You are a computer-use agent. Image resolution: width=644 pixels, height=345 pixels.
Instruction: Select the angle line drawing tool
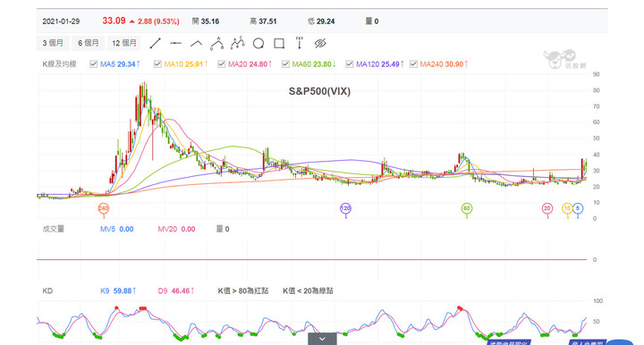click(196, 43)
